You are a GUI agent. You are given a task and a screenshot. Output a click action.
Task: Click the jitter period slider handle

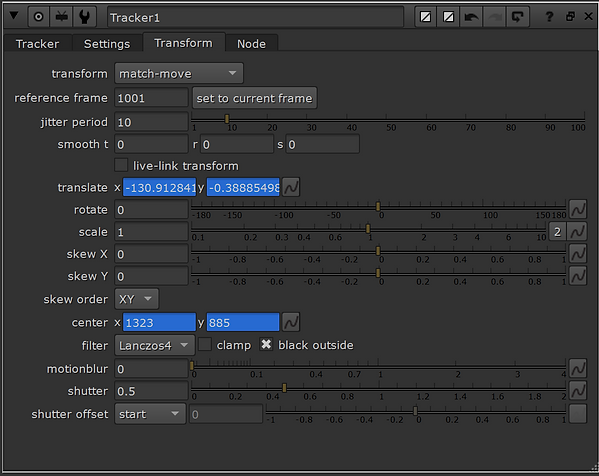click(x=227, y=119)
